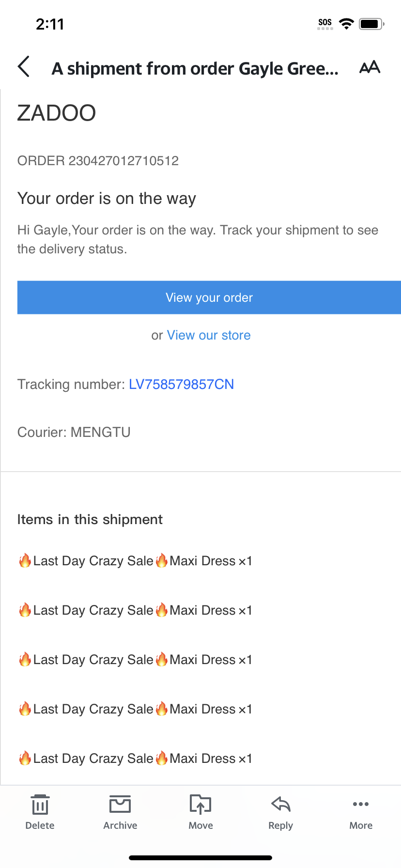401x868 pixels.
Task: Open the View our store link
Action: 209,335
